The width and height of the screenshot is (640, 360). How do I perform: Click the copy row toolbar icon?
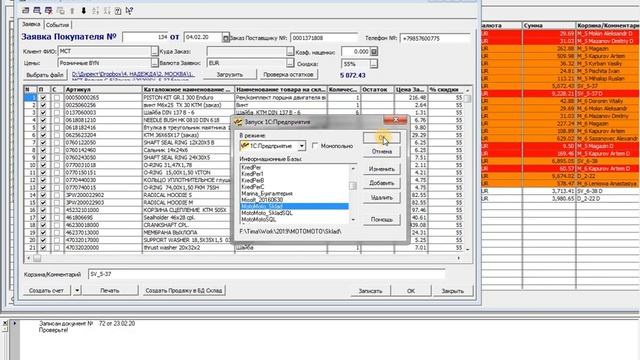pyautogui.click(x=60, y=11)
